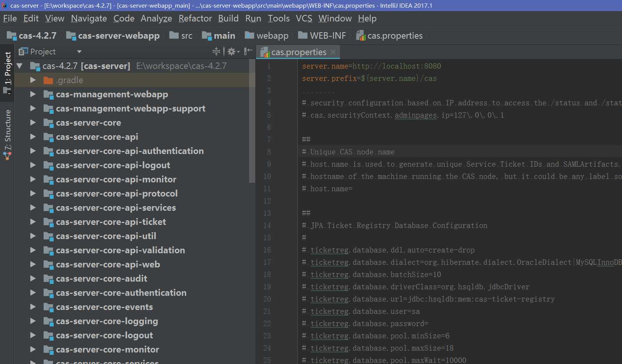The image size is (622, 364).
Task: Click main breadcrumb folder
Action: click(x=218, y=36)
